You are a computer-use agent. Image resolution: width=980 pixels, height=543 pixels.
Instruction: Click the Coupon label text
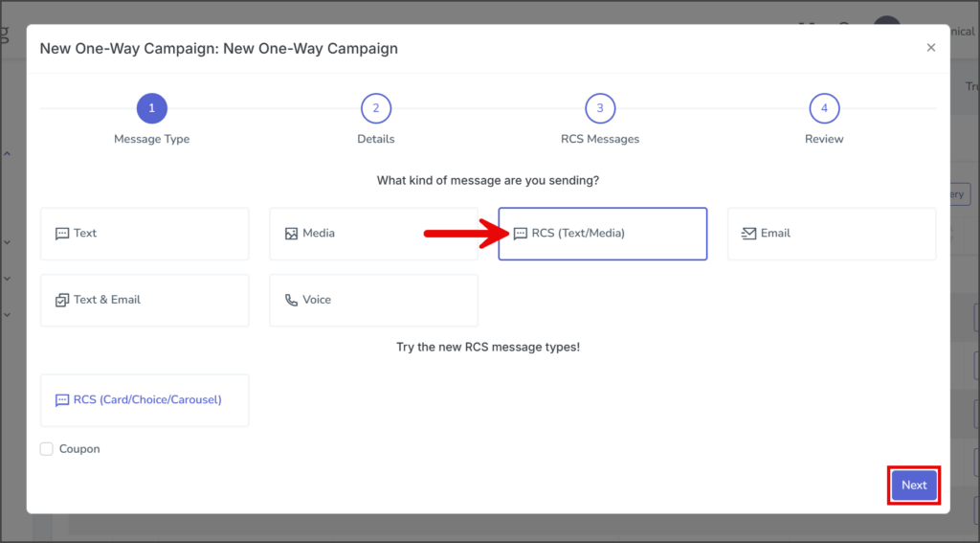[x=79, y=449]
